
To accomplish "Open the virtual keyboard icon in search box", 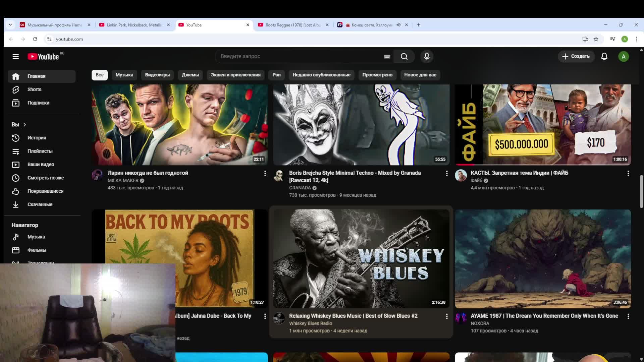I will pyautogui.click(x=387, y=57).
